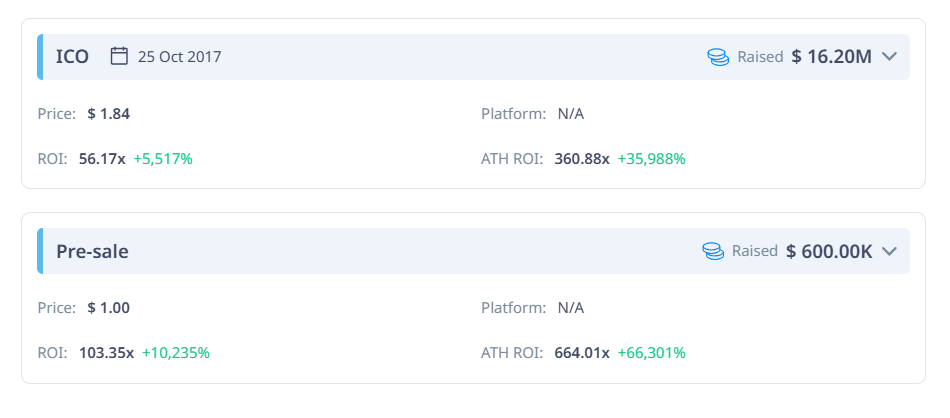
Task: Click the Pre-sale ROI value 103.35x
Action: click(x=106, y=353)
